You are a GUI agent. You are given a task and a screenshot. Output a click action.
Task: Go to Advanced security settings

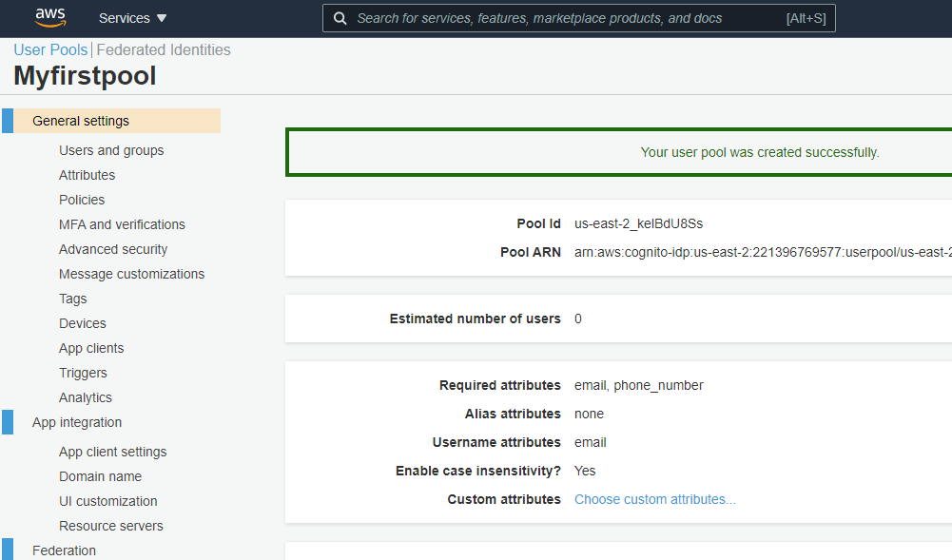tap(113, 249)
